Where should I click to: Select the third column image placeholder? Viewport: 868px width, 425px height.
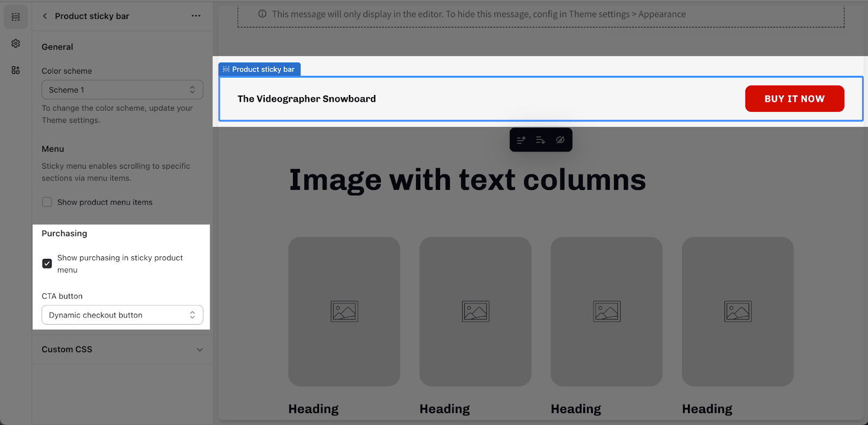[607, 312]
